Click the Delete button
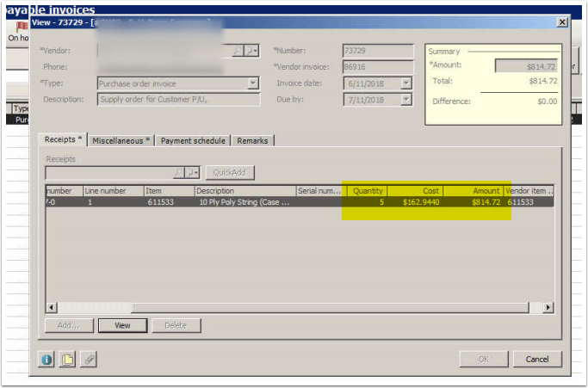588x388 pixels. [x=176, y=325]
